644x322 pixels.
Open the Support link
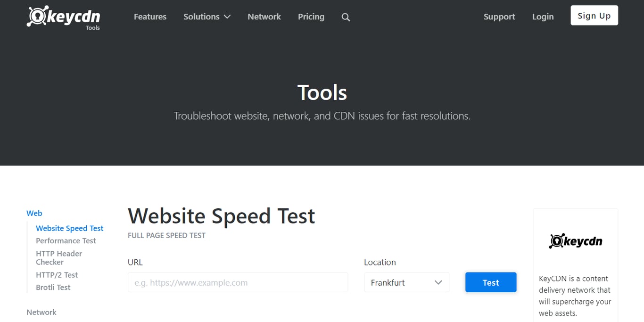pos(499,17)
